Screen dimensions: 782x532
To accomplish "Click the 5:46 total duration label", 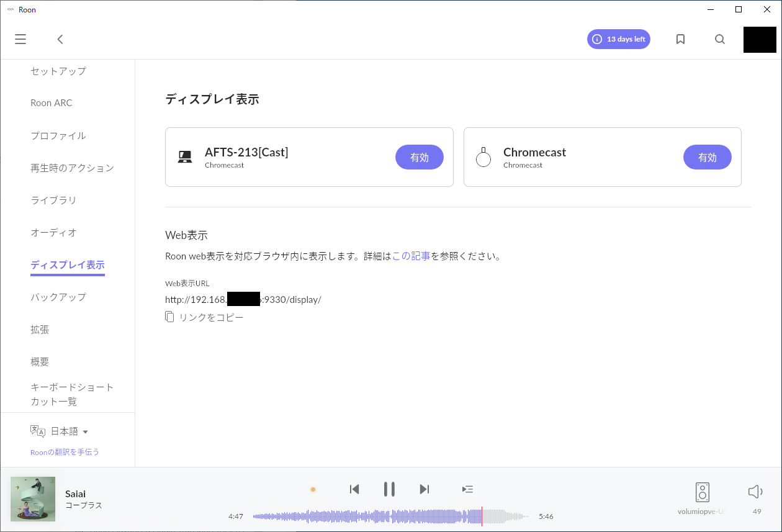I will [546, 516].
